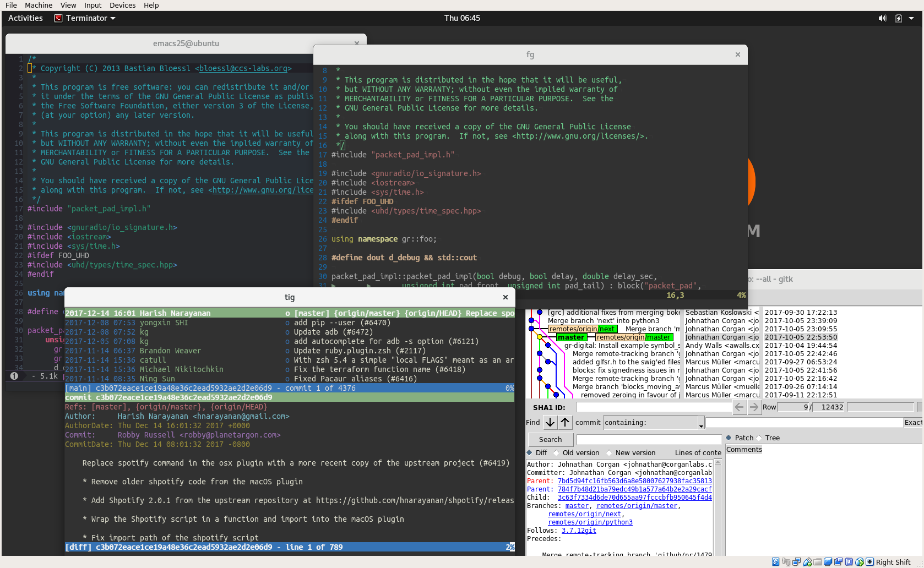This screenshot has height=568, width=924.
Task: Click VirtualBox mouse integration status icon
Action: [860, 562]
